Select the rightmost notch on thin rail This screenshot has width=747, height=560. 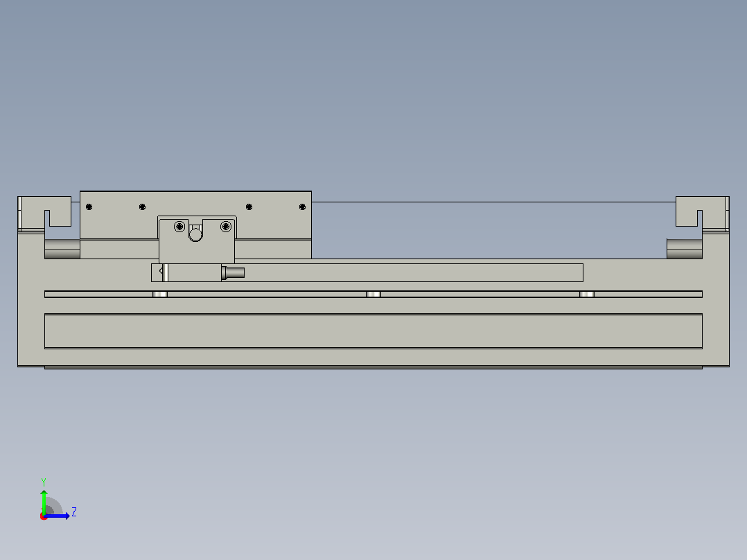pyautogui.click(x=587, y=294)
